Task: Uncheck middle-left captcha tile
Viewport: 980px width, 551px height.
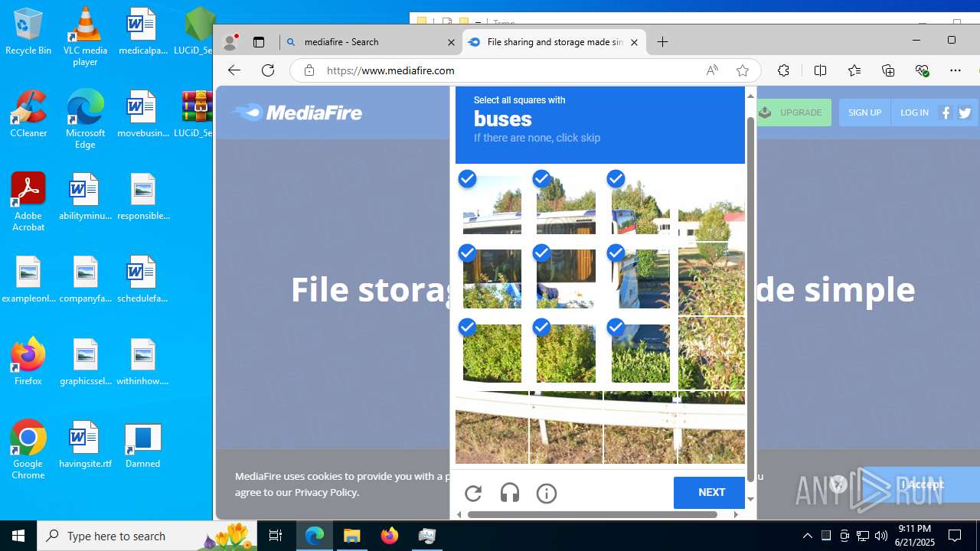Action: click(492, 279)
